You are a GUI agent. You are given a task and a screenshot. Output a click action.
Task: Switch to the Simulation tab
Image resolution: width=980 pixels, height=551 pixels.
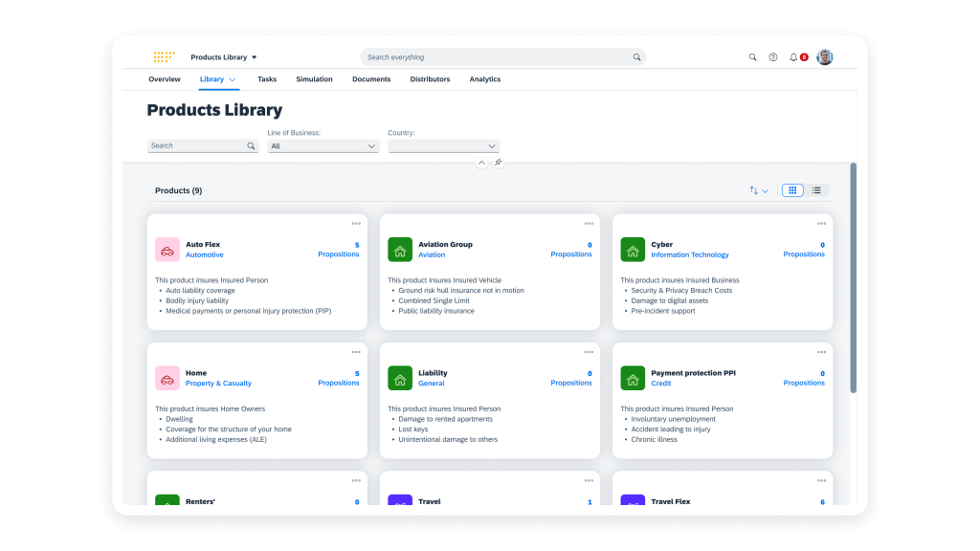coord(314,79)
